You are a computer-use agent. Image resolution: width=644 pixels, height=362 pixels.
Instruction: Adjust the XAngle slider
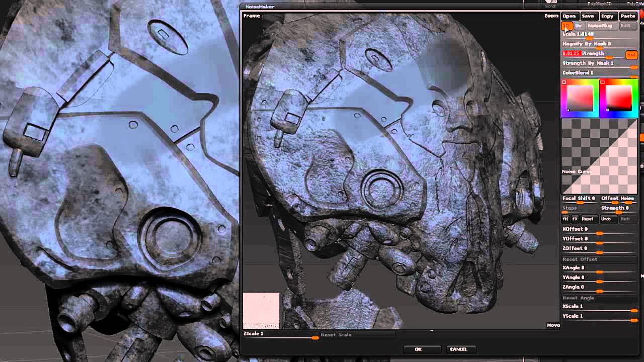[x=600, y=268]
